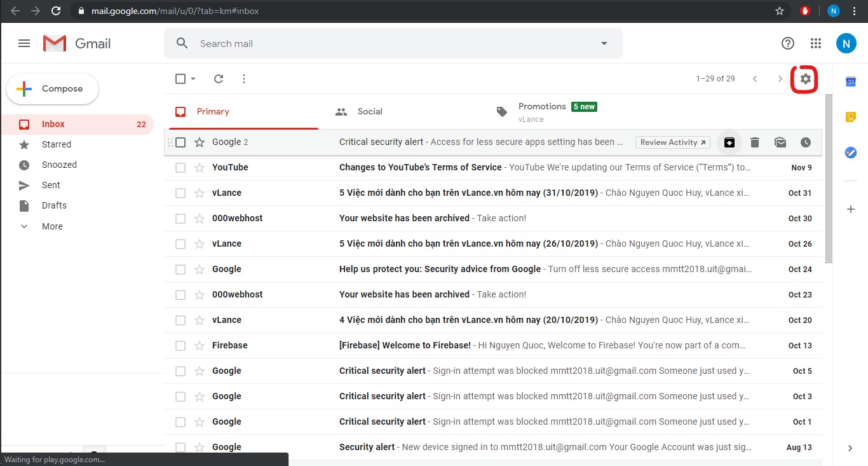
Task: Open the Compose window
Action: [x=52, y=89]
